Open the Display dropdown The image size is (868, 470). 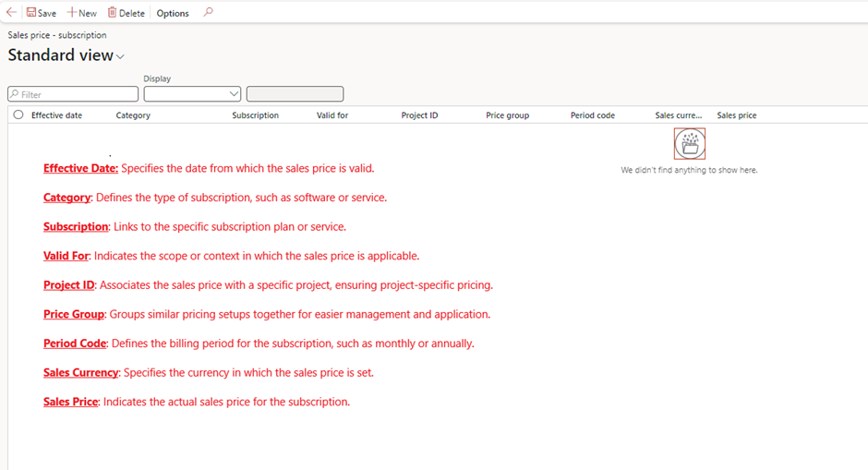coord(192,94)
